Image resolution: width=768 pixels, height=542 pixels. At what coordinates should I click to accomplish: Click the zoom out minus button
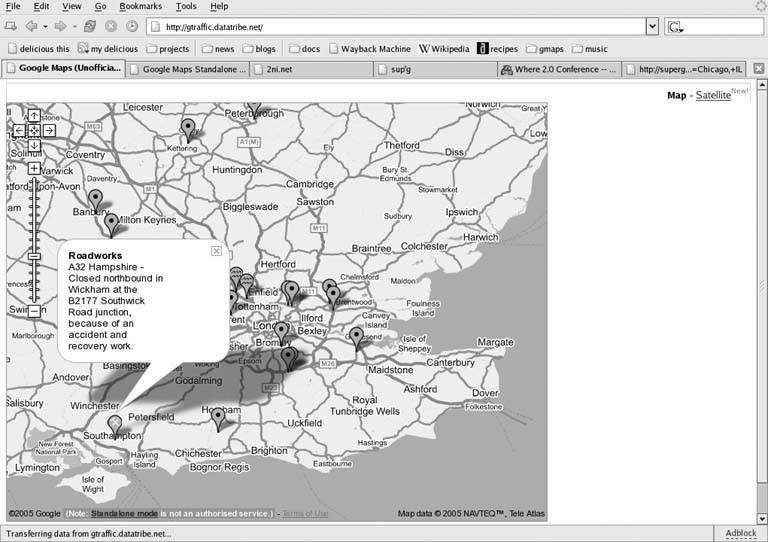34,311
